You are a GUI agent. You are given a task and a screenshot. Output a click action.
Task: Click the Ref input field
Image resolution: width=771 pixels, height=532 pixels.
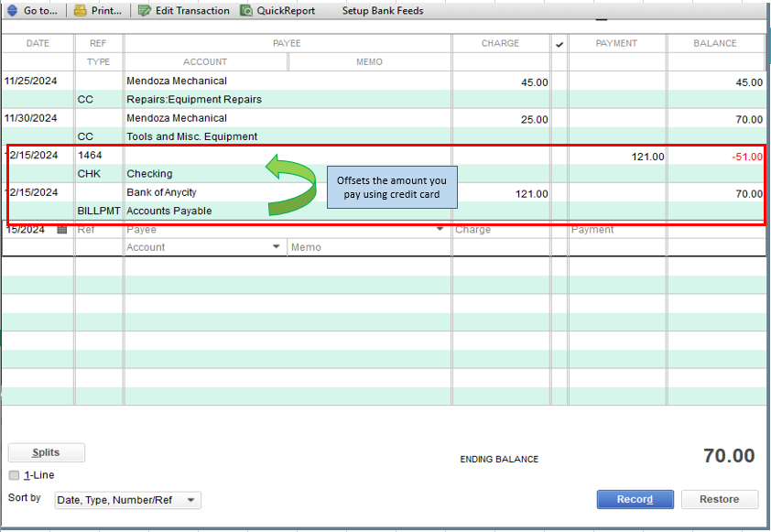coord(98,229)
